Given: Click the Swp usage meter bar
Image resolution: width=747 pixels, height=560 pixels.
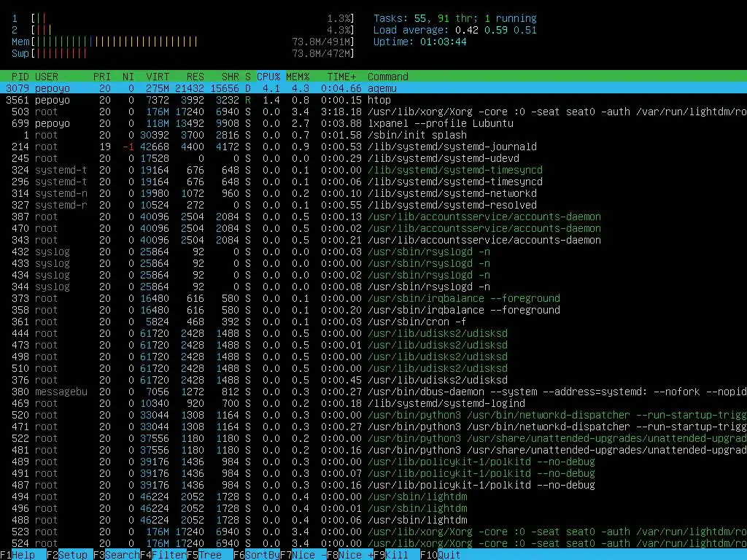Looking at the screenshot, I should (183, 53).
